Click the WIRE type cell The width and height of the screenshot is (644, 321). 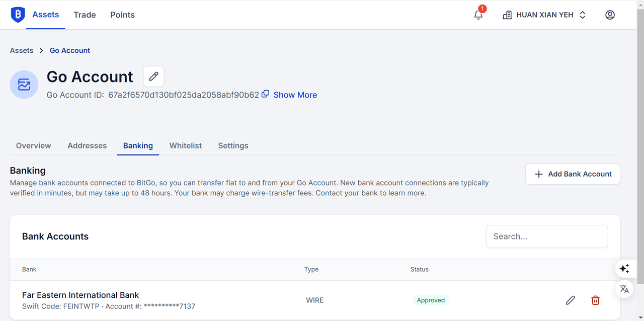click(x=315, y=300)
